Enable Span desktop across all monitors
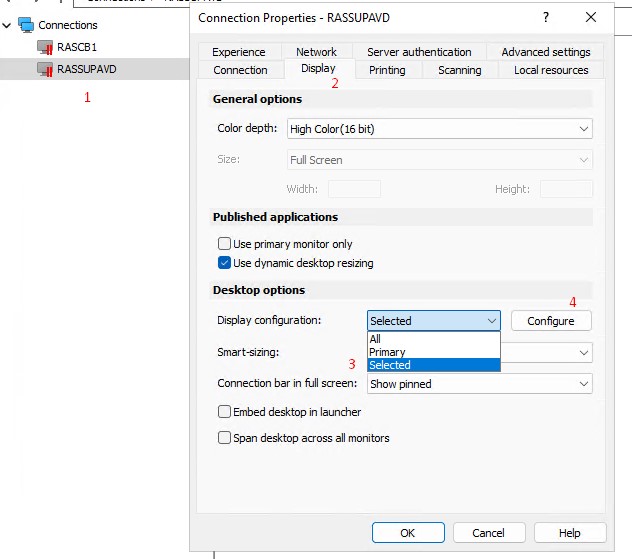632x559 pixels. 224,438
